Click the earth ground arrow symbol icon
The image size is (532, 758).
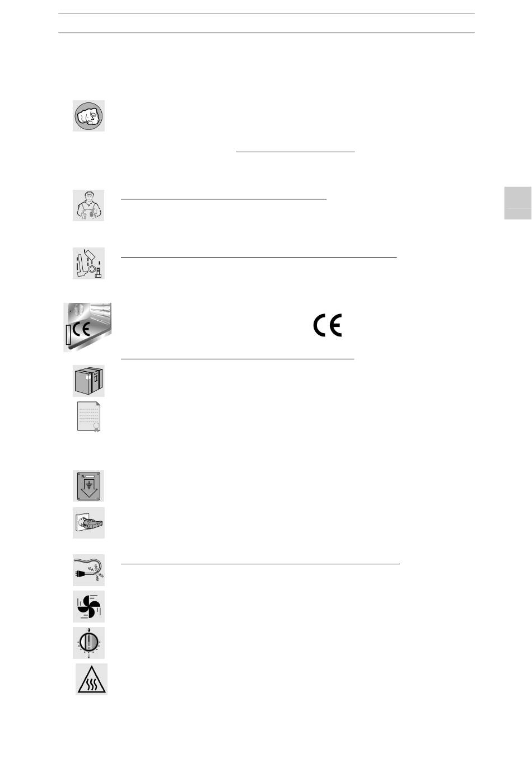(88, 486)
